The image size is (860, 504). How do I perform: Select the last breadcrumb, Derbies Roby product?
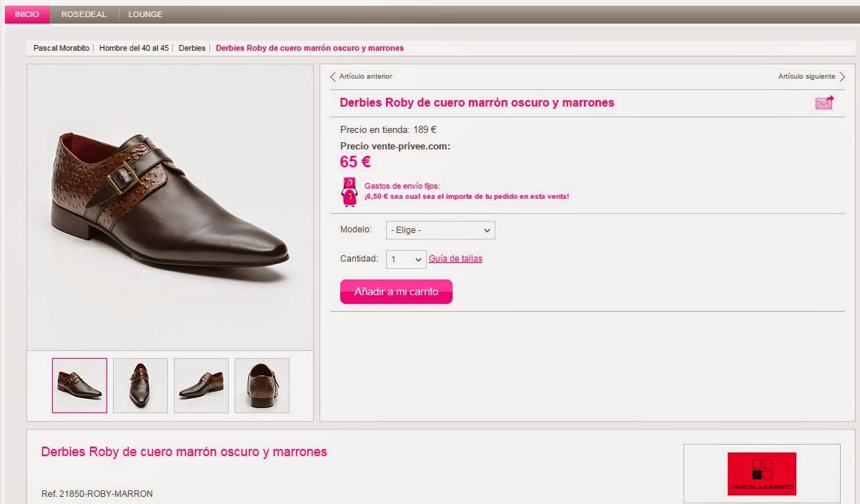click(x=310, y=48)
